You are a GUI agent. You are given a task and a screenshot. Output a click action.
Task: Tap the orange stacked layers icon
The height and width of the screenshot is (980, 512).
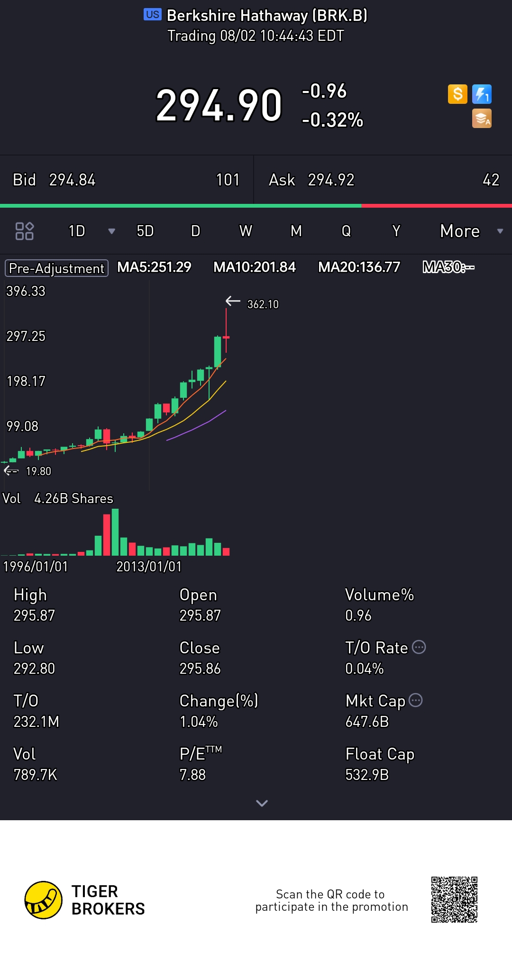coord(482,119)
